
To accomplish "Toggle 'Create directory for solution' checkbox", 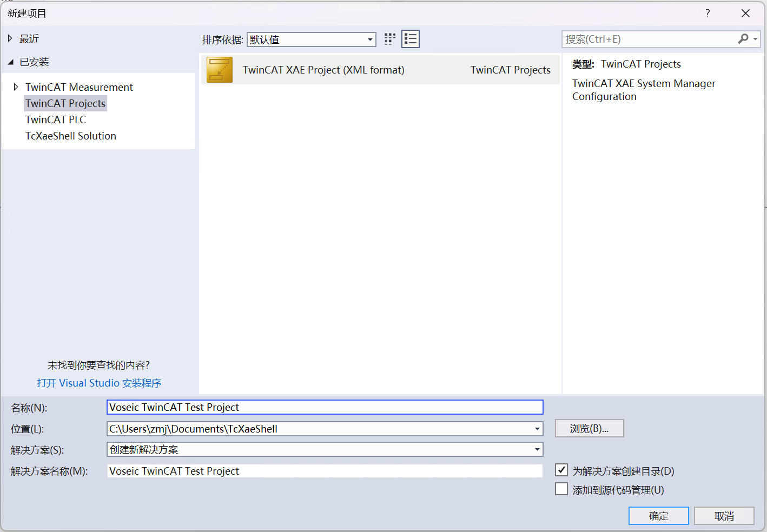I will [x=561, y=470].
